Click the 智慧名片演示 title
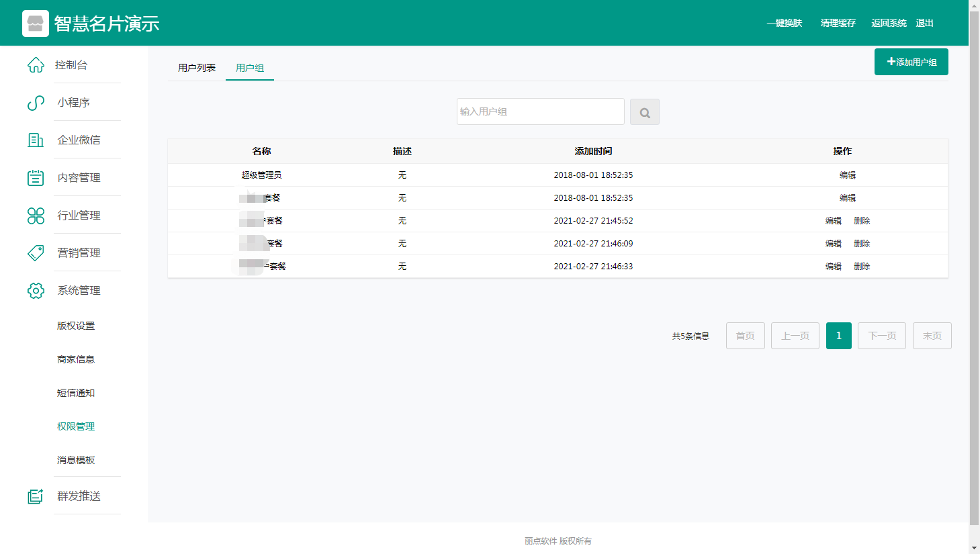980x554 pixels. tap(107, 24)
